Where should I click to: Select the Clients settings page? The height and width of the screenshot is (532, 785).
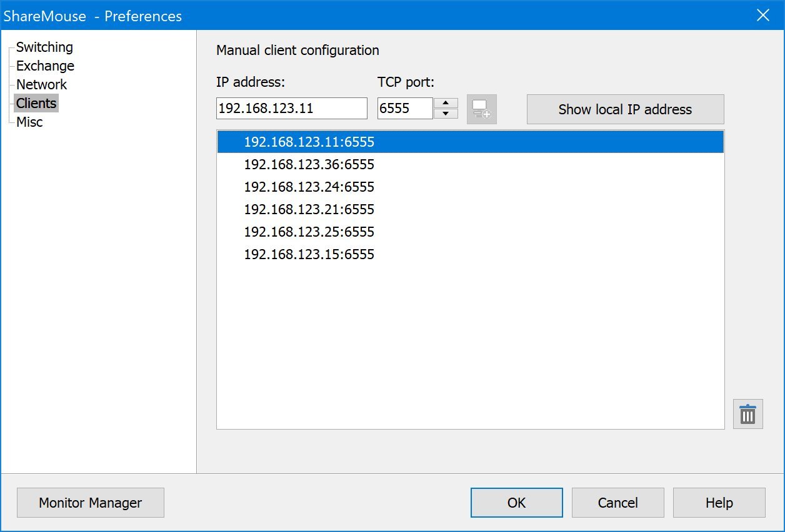(36, 103)
